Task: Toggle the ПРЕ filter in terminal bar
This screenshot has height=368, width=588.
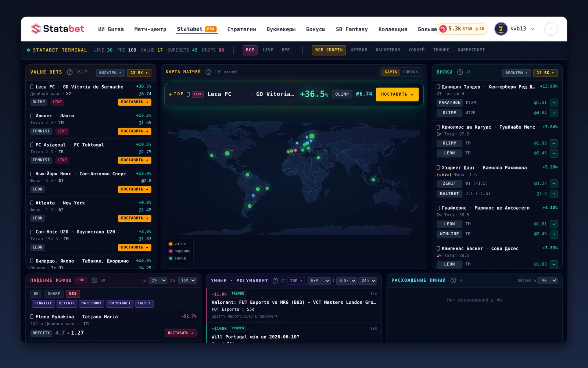Action: coord(286,50)
